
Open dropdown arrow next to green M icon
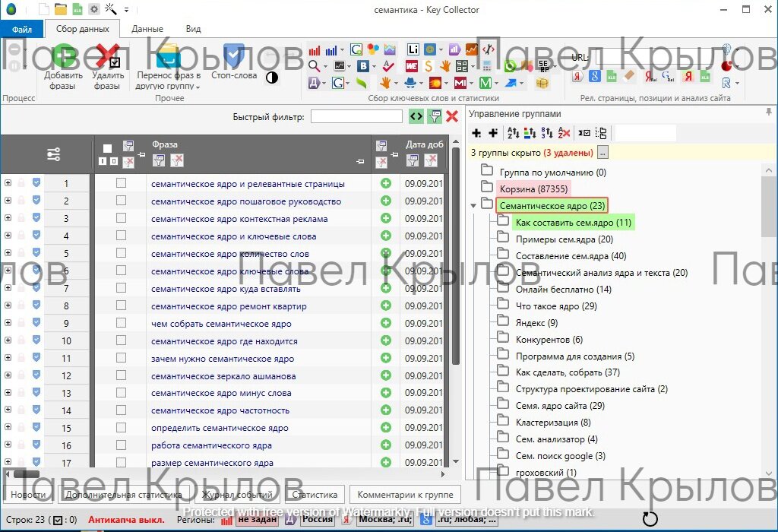(495, 83)
